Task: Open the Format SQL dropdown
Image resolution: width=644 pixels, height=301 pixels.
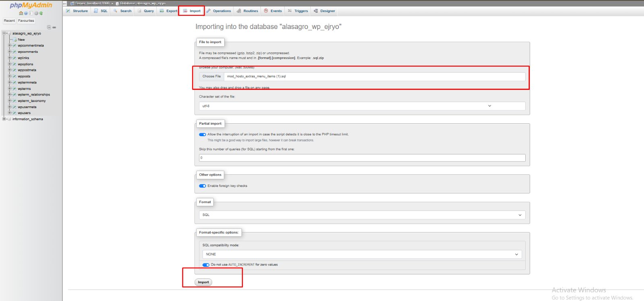Action: tap(362, 215)
